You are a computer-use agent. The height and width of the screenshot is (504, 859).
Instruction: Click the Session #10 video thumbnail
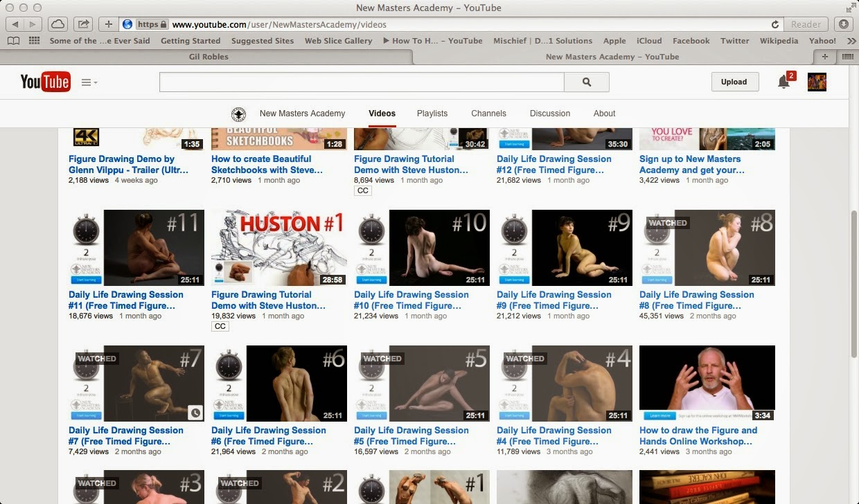click(422, 248)
